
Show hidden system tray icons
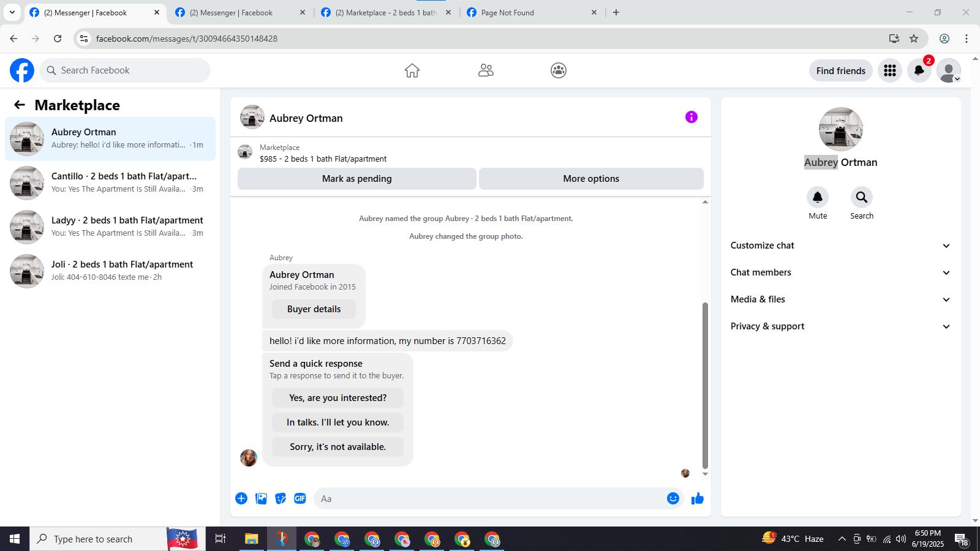point(842,539)
